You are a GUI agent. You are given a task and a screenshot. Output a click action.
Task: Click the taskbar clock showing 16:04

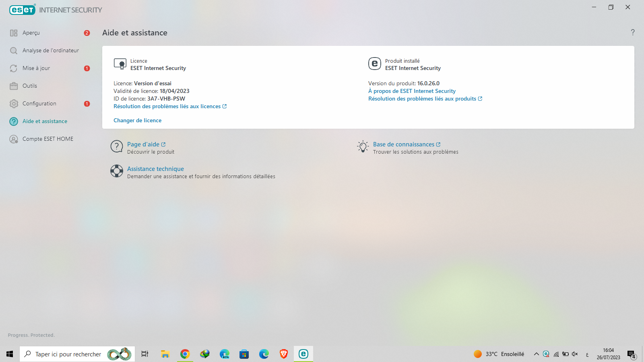click(608, 354)
